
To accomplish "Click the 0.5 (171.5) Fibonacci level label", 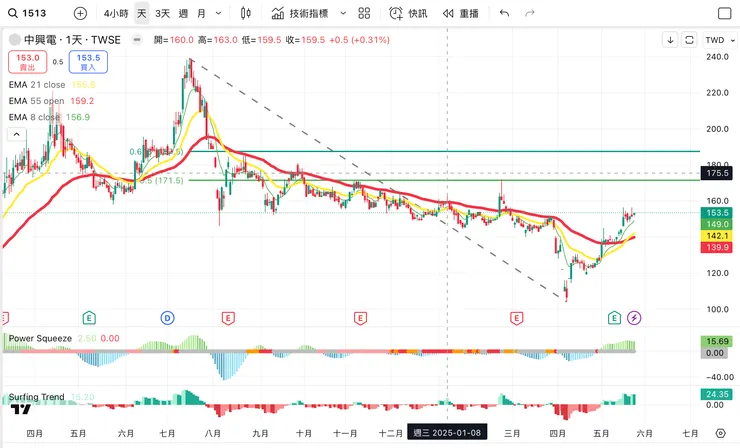I will [x=162, y=181].
